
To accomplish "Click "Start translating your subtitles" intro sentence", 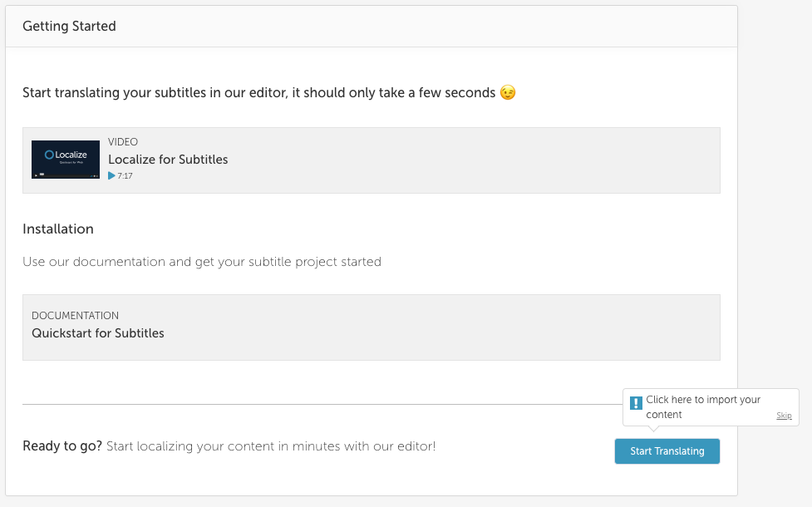I will (x=259, y=93).
